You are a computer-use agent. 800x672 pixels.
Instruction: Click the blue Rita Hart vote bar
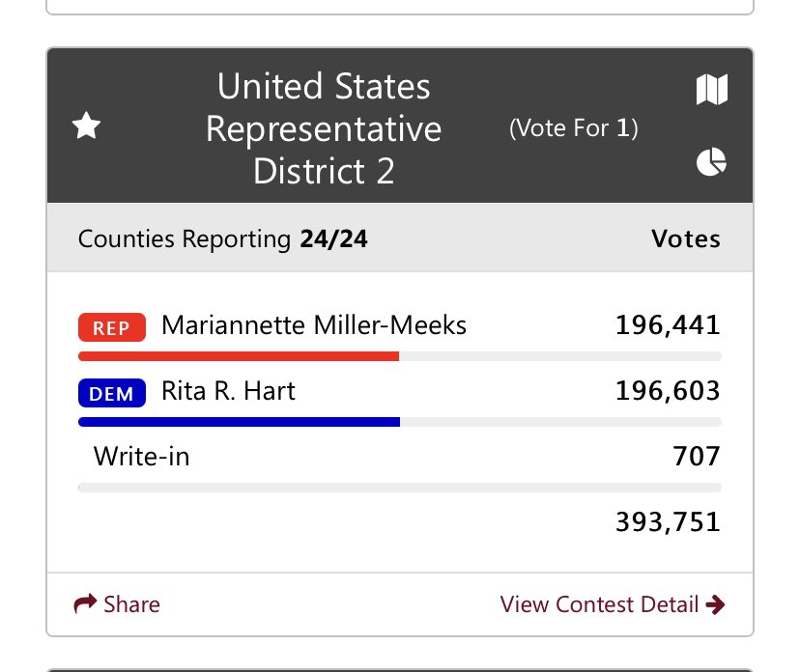click(x=239, y=422)
